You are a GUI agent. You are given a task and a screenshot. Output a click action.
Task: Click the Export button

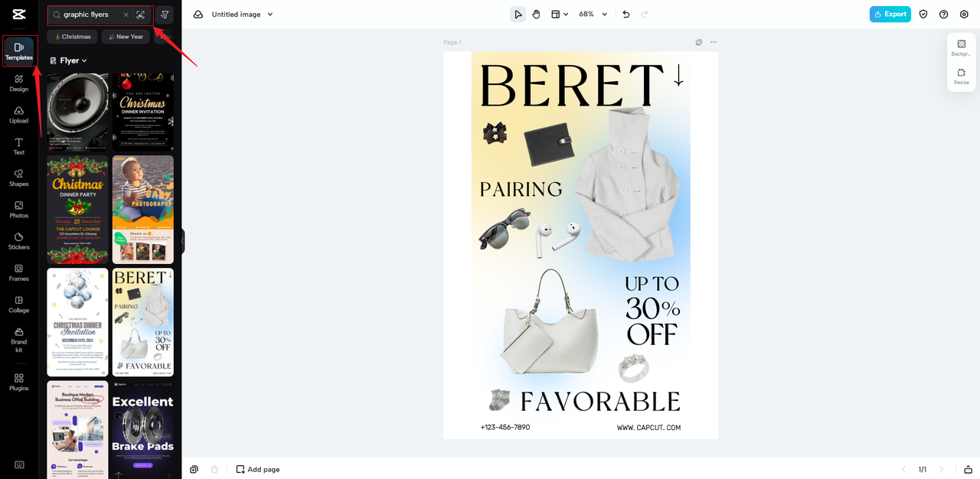point(890,15)
